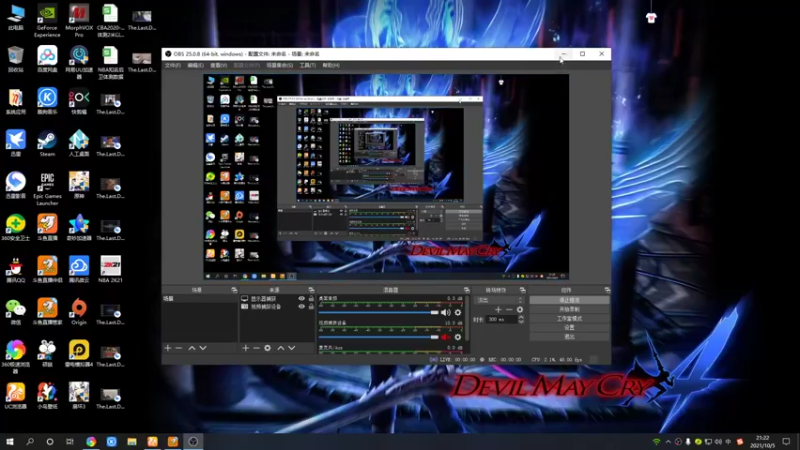Open the Steam desktop shortcut
The height and width of the screenshot is (450, 800).
(47, 143)
